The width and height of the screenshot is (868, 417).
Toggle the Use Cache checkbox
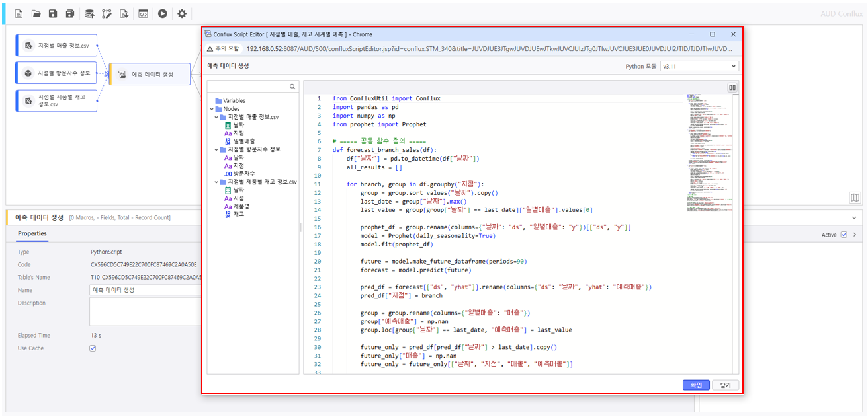(93, 348)
